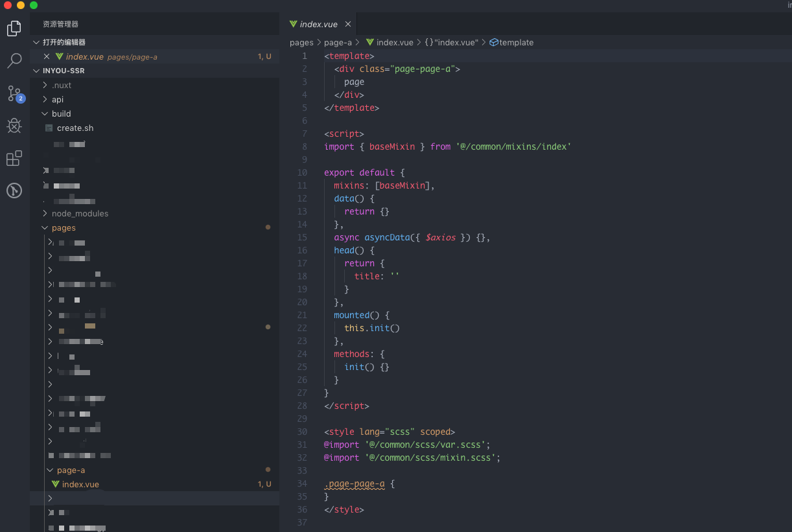Collapse the build folder
The width and height of the screenshot is (792, 532).
[x=61, y=114]
